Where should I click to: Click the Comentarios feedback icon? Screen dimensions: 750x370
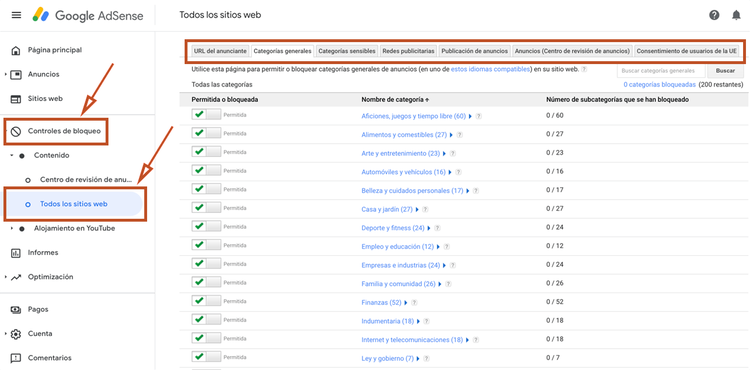click(16, 358)
